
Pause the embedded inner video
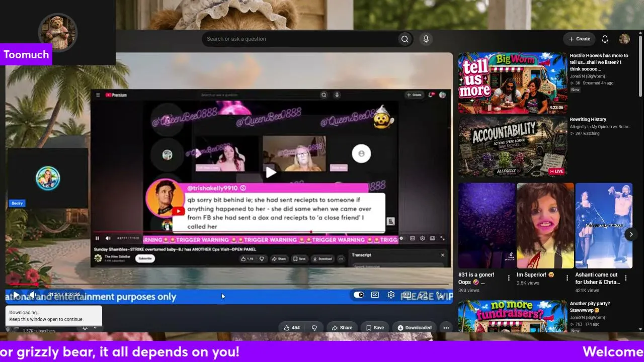click(x=97, y=238)
